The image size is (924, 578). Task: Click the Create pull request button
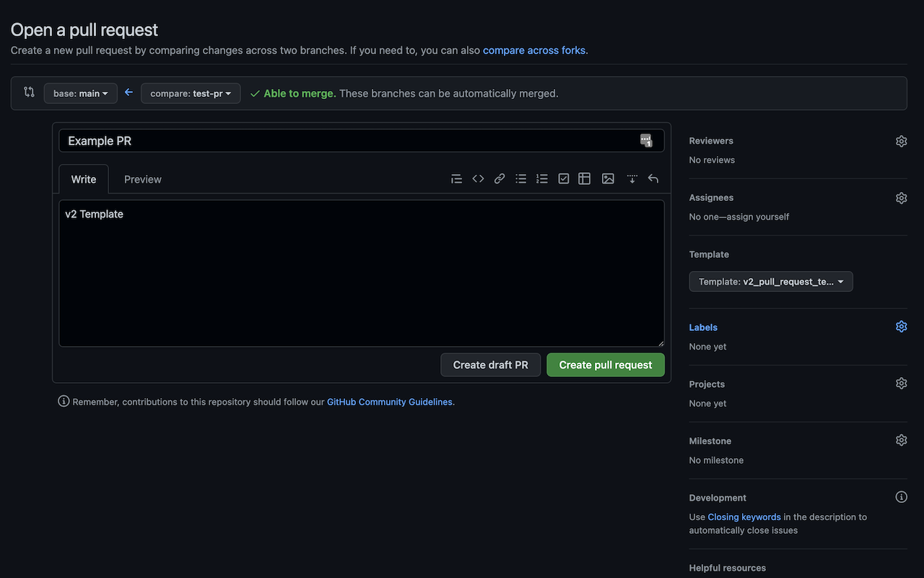pos(605,365)
